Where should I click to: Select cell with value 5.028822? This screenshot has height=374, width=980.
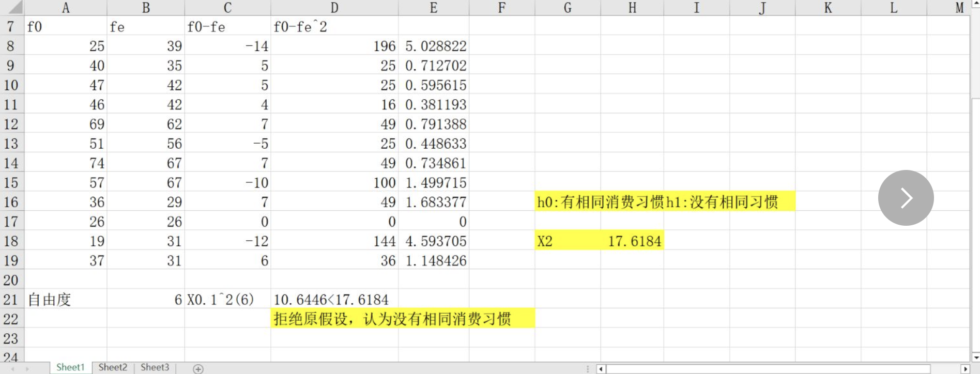click(x=434, y=46)
